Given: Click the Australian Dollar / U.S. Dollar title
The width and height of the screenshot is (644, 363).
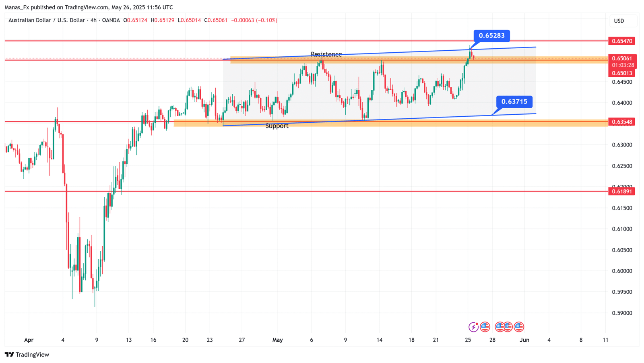Looking at the screenshot, I should [x=47, y=20].
